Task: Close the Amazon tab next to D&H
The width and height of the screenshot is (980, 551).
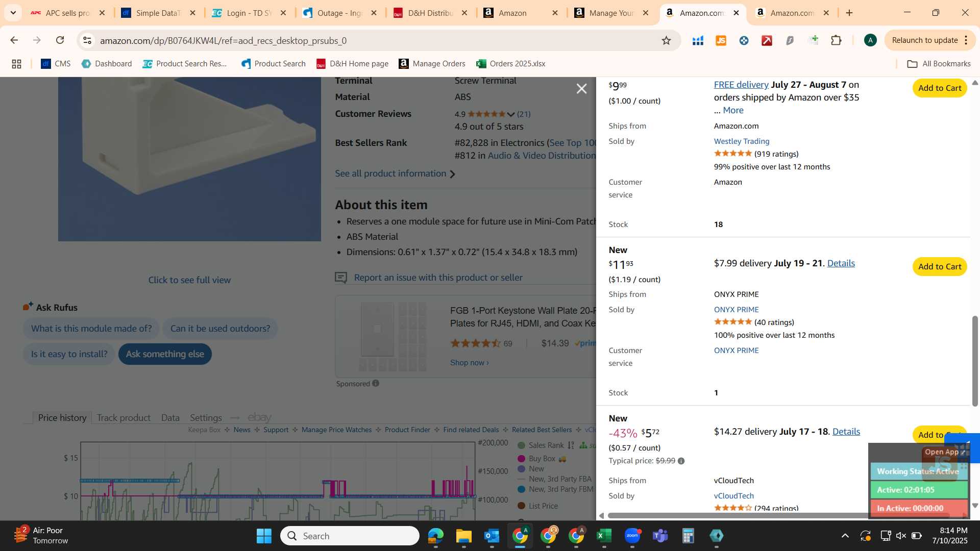Action: (555, 13)
